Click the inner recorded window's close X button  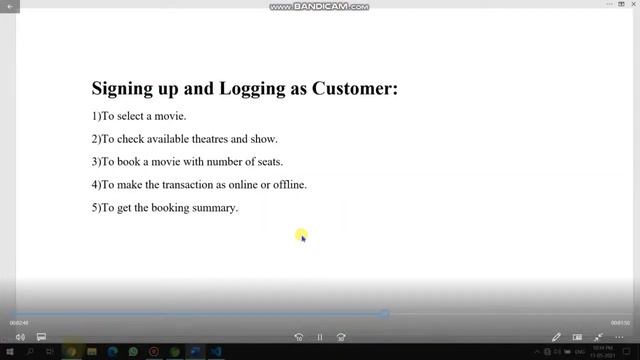(633, 4)
